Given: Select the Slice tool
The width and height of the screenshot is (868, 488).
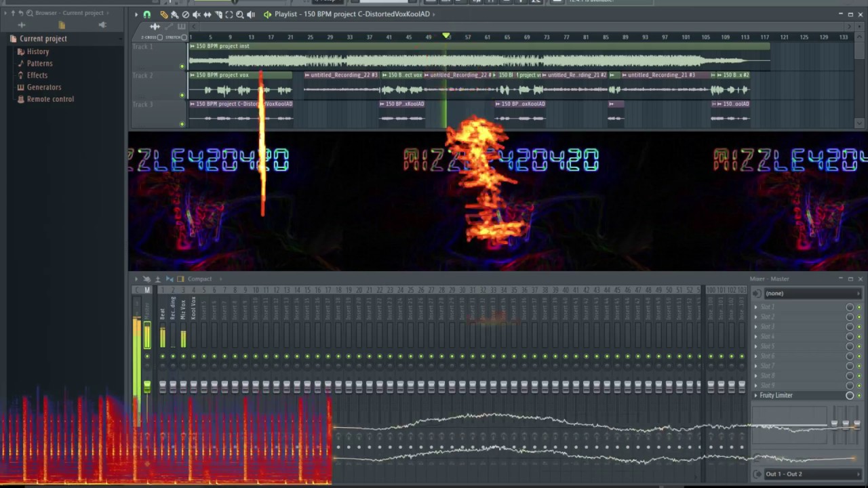Looking at the screenshot, I should pyautogui.click(x=218, y=14).
